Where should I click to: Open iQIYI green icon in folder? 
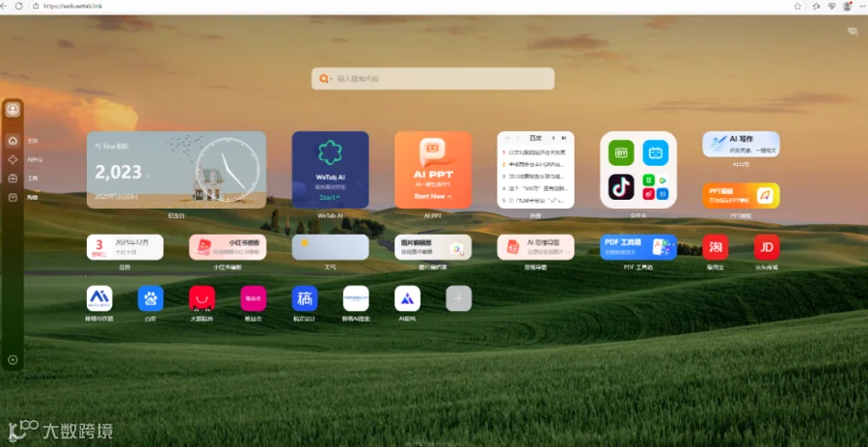(621, 153)
